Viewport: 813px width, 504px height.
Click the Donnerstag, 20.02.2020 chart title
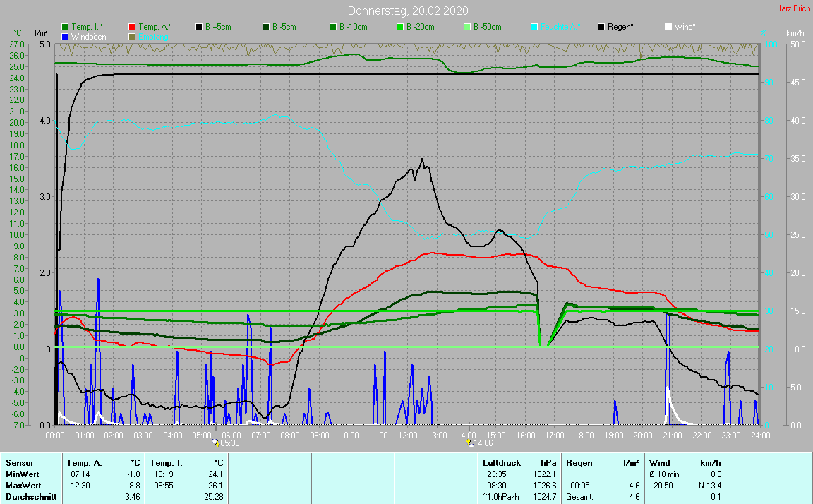point(407,11)
